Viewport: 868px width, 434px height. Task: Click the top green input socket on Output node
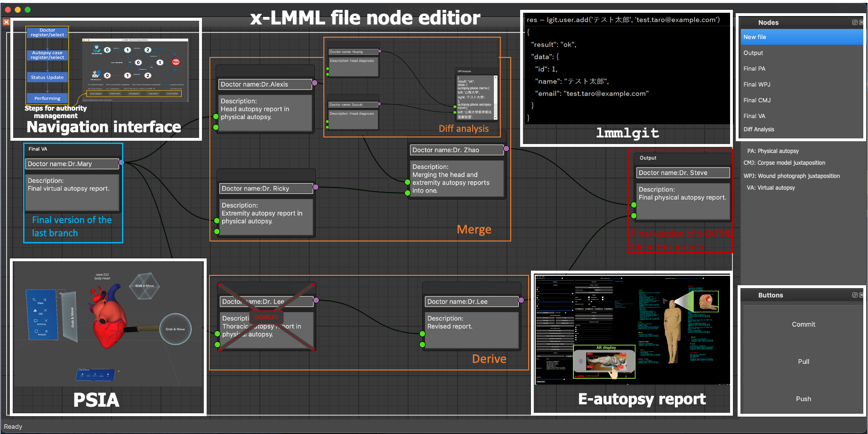click(634, 205)
